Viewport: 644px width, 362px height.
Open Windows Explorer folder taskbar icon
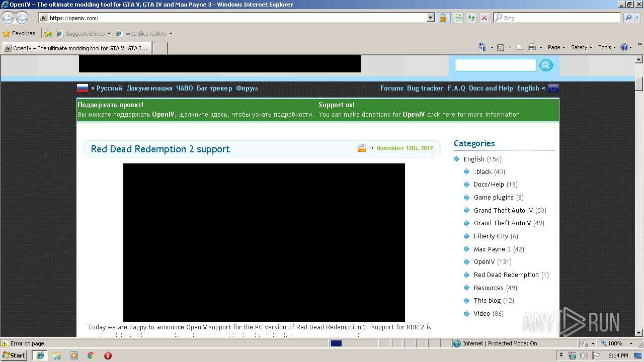click(57, 355)
